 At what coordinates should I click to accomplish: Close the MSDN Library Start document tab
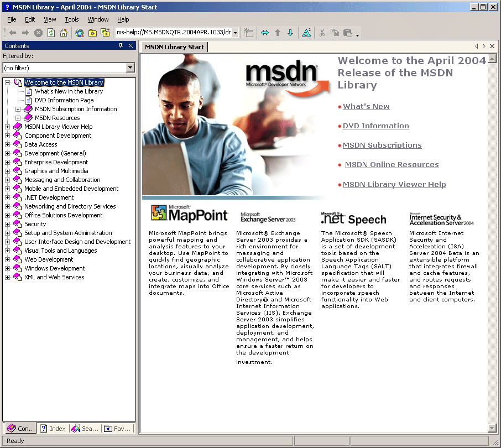point(492,46)
